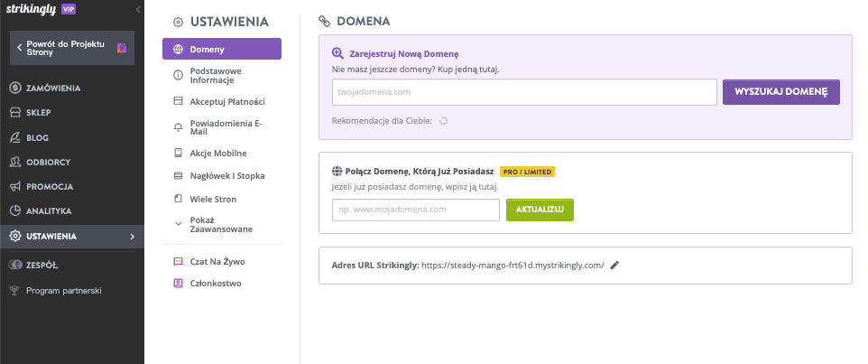Viewport: 868px width, 364px height.
Task: Click the phone icon beside Akcje Mobilne
Action: tap(179, 153)
